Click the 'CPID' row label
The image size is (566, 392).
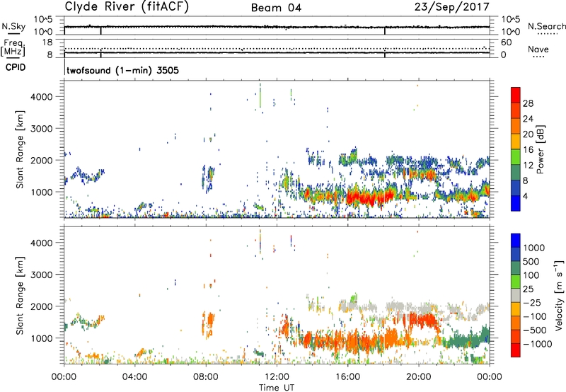(x=16, y=67)
